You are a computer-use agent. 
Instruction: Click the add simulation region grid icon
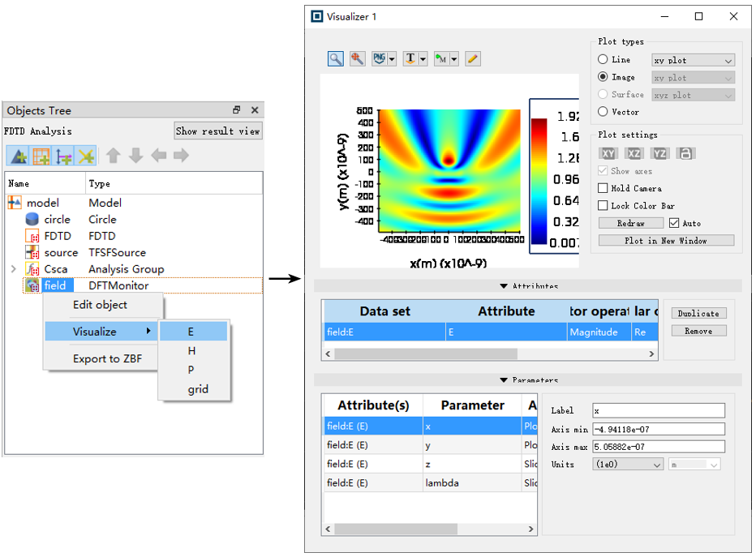tap(41, 156)
